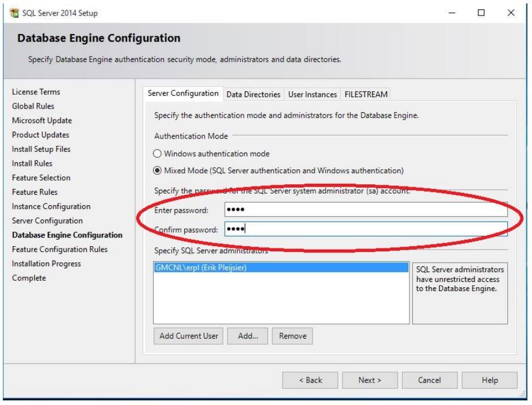Image resolution: width=532 pixels, height=405 pixels.
Task: Switch to the Server Configuration tab
Action: (183, 94)
